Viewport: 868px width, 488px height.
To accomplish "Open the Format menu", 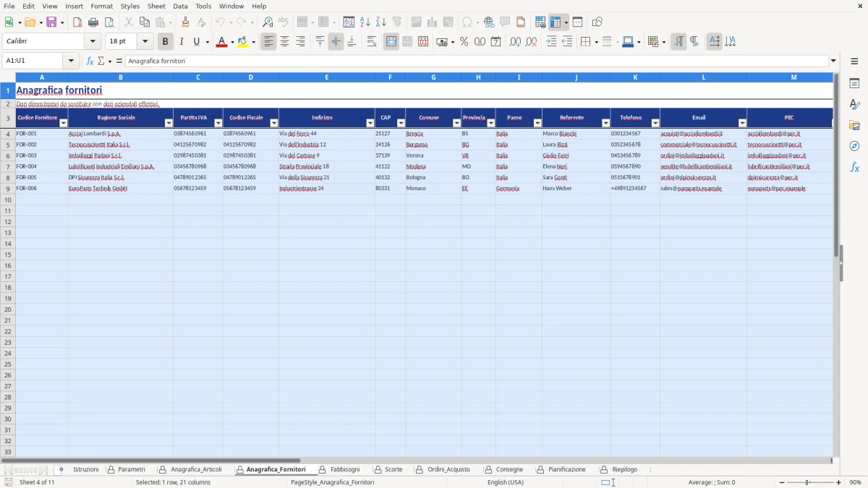I will [x=102, y=6].
